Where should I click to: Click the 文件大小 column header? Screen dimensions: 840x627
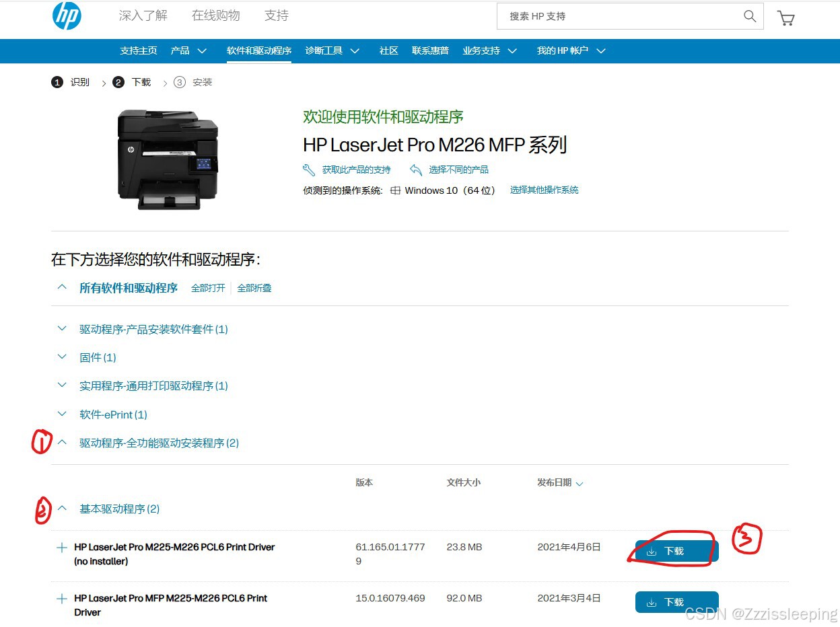pos(464,483)
